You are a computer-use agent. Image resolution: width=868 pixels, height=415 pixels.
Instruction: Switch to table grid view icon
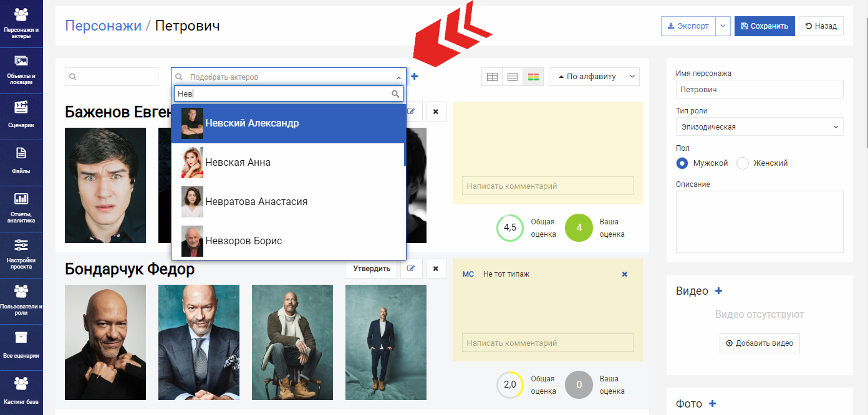[492, 77]
